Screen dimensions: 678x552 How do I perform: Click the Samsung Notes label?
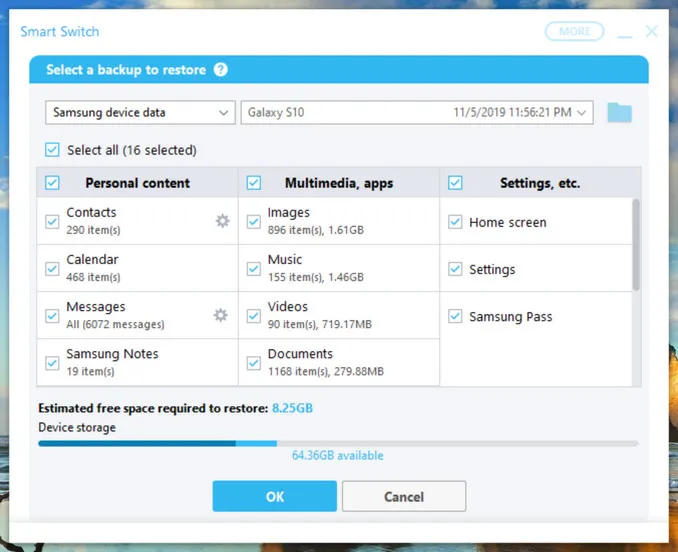(112, 354)
